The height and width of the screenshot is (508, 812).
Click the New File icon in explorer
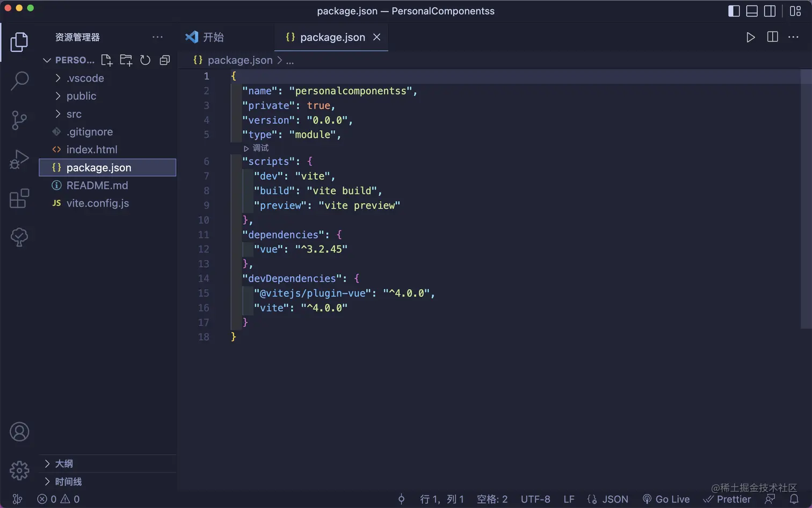click(107, 60)
